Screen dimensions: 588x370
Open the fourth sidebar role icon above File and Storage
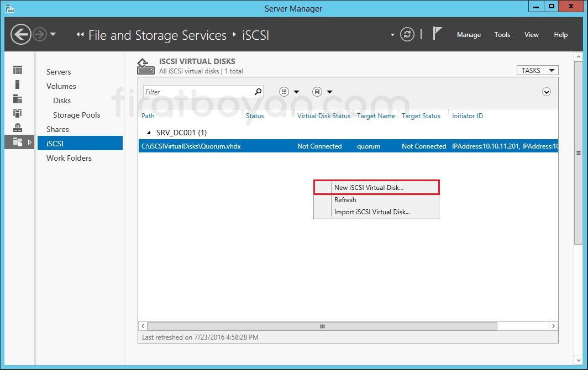(18, 113)
